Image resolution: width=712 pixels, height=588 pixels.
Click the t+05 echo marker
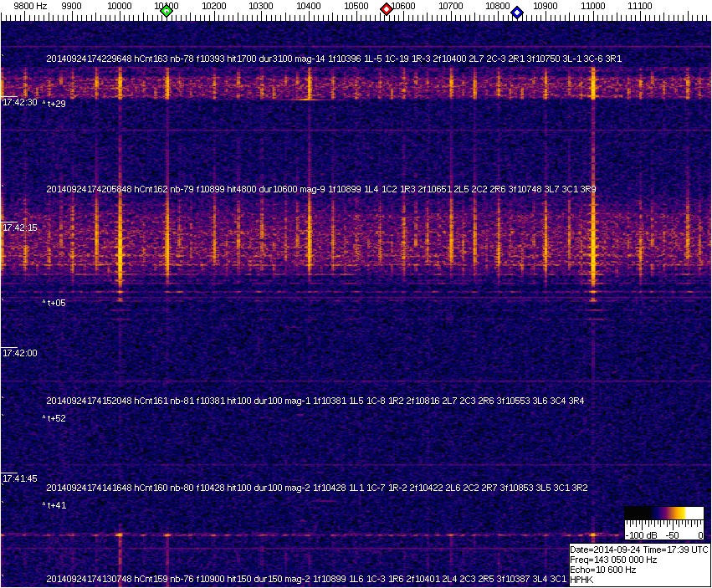click(x=55, y=303)
